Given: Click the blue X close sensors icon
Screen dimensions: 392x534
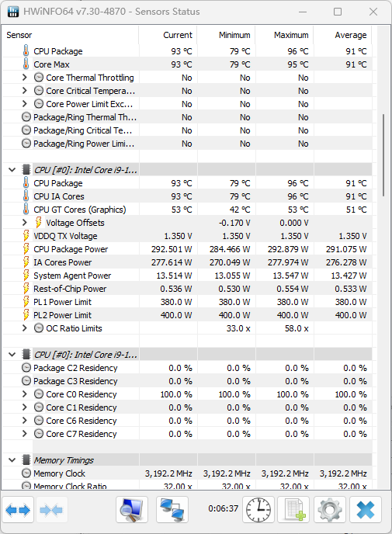Looking at the screenshot, I should click(366, 510).
